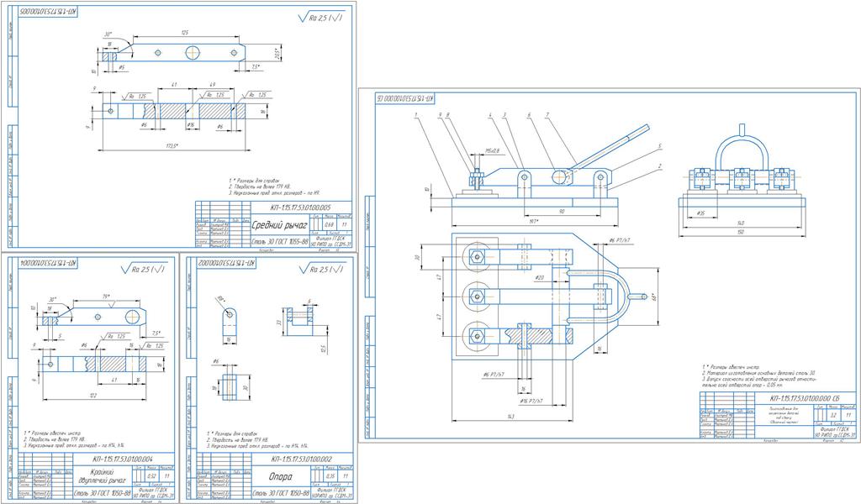The width and height of the screenshot is (861, 504).
Task: Click the note "Твердость не более 179 НВ" on Опора sheet
Action: tap(240, 440)
